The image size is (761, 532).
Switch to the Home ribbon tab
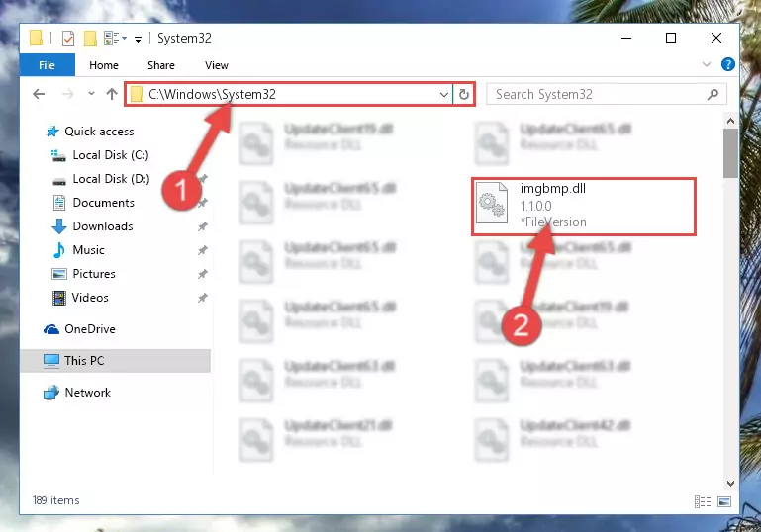pos(103,65)
